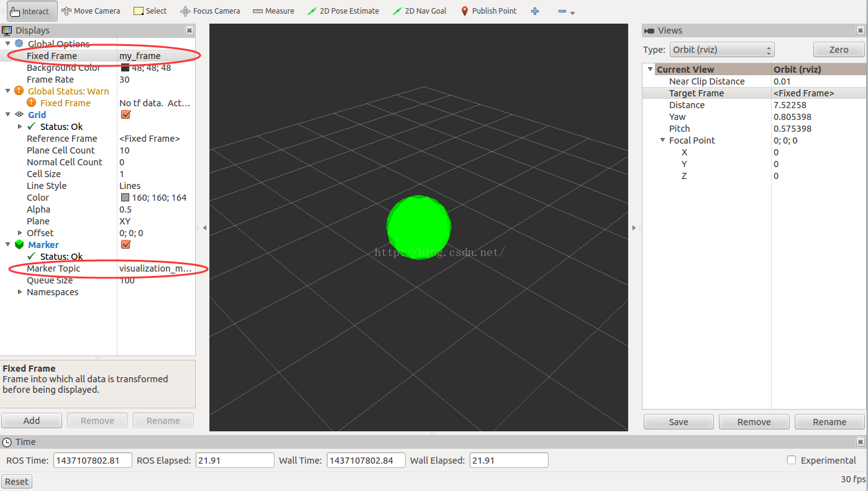Disable the Marker display checkbox
868x491 pixels.
coord(126,244)
